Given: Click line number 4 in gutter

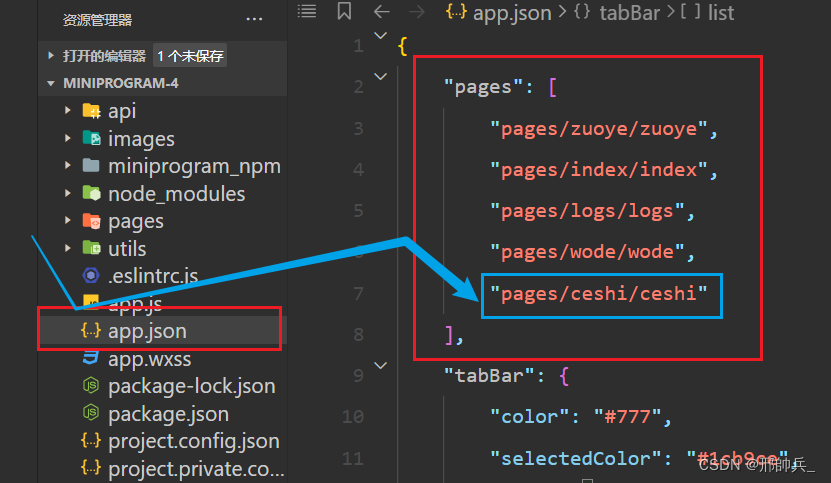Looking at the screenshot, I should [358, 170].
